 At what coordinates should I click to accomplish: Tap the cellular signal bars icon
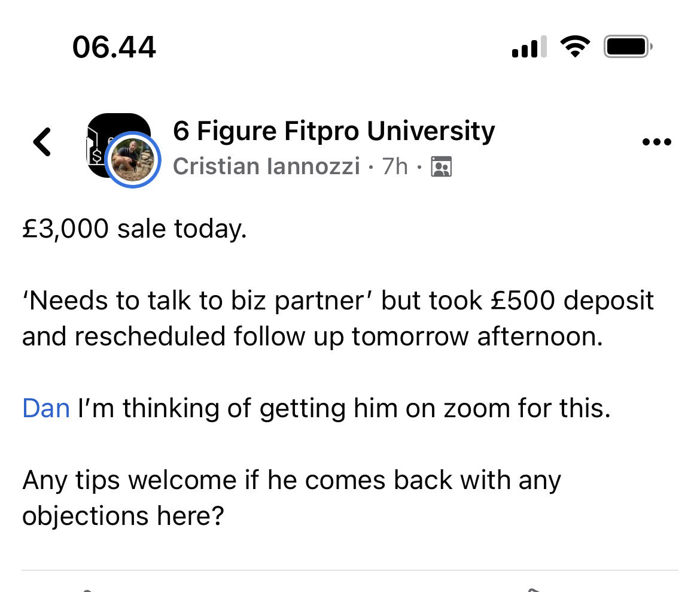pos(529,47)
